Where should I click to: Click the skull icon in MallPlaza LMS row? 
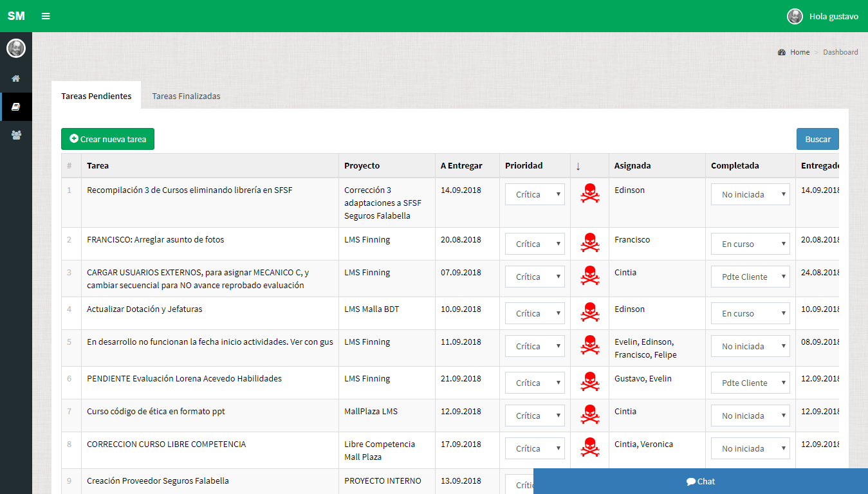(589, 415)
